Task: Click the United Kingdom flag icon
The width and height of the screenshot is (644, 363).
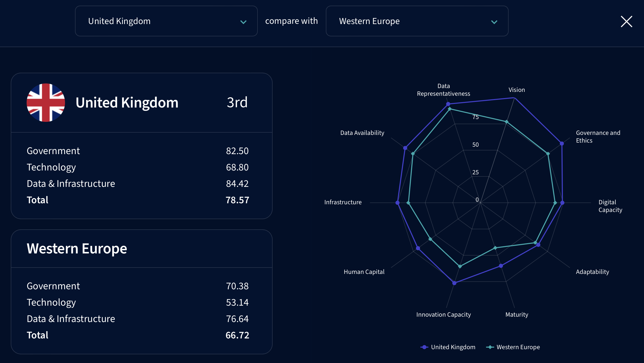Action: [46, 102]
